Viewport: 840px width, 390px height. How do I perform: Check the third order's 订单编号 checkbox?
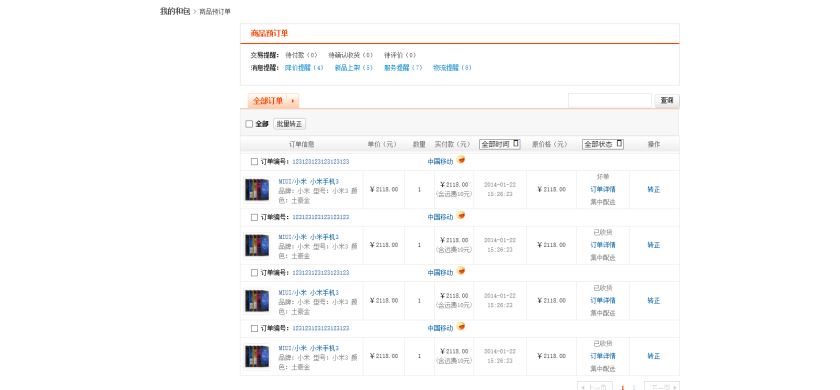[254, 273]
